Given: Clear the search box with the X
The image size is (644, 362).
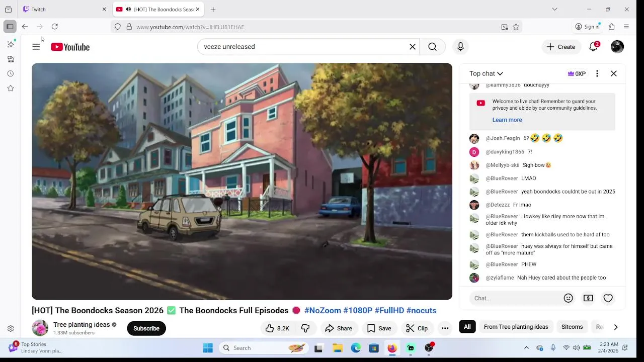Looking at the screenshot, I should [413, 47].
